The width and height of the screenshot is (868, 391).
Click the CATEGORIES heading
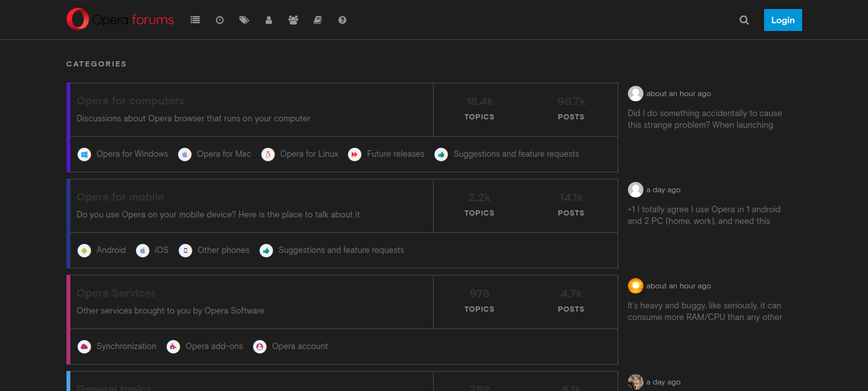(x=97, y=64)
